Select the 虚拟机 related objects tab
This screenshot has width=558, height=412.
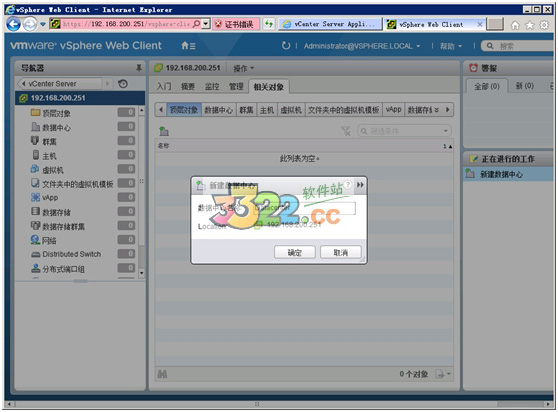tap(291, 110)
